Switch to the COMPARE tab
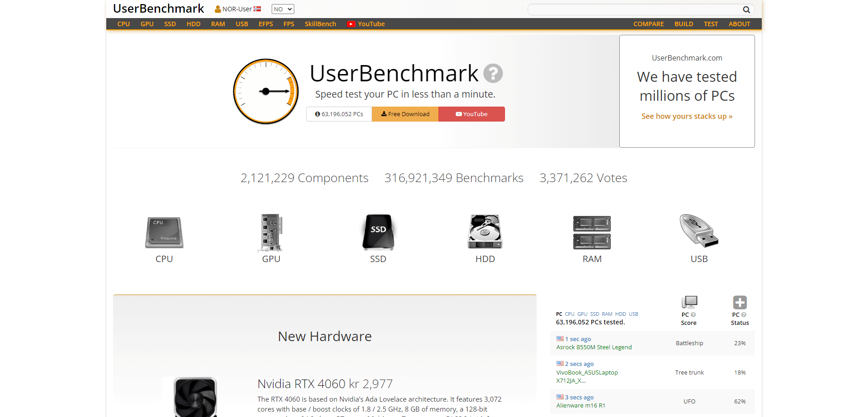Viewport: 868px width, 417px height. 648,24
